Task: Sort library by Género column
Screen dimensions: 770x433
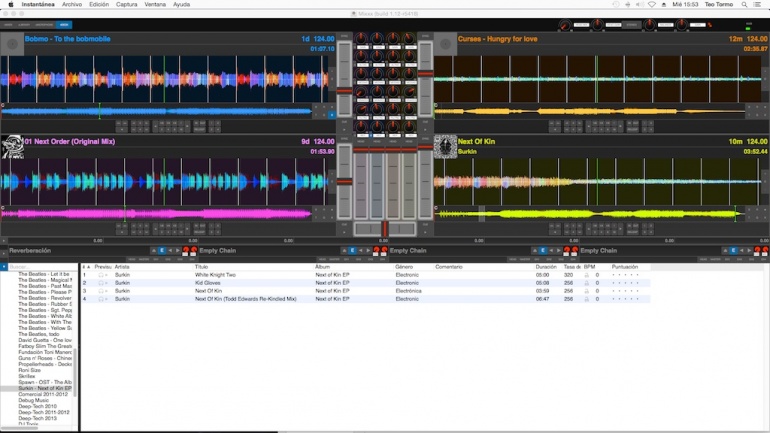Action: tap(404, 267)
